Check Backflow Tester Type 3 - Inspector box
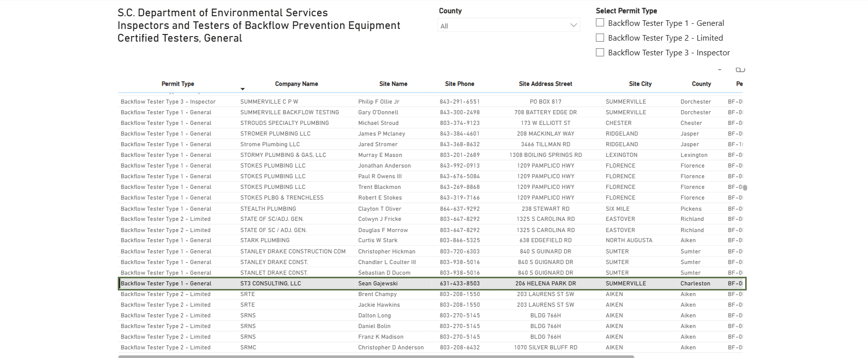 (600, 52)
